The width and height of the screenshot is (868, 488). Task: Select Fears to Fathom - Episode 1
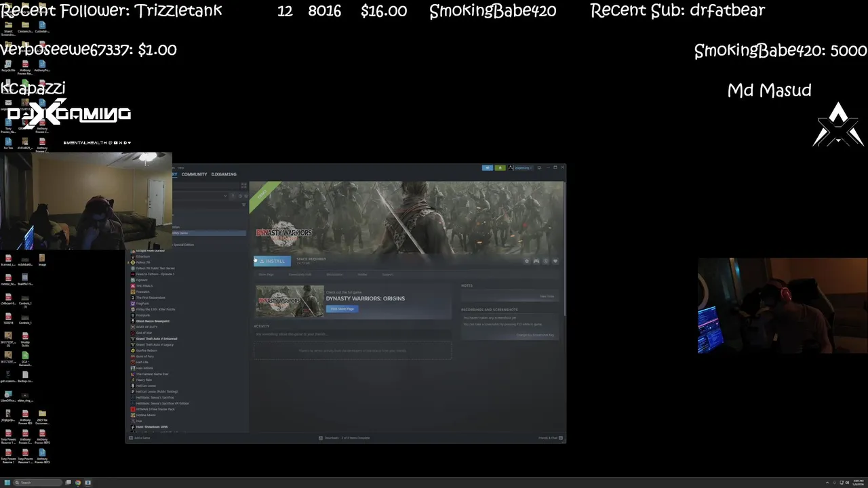[155, 274]
